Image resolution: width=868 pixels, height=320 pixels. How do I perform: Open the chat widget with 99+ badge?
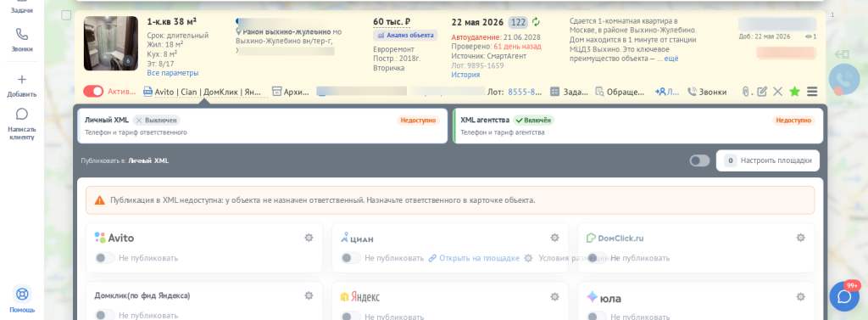(x=844, y=296)
